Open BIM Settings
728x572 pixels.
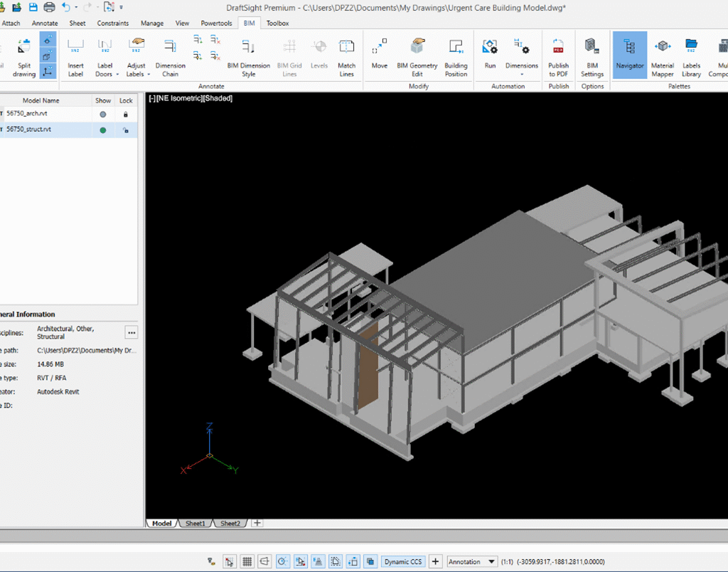point(591,58)
